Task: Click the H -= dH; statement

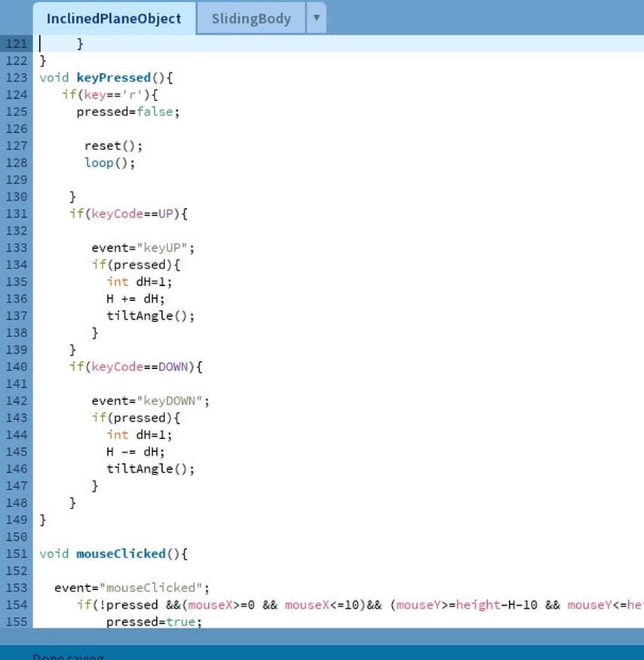Action: point(136,452)
